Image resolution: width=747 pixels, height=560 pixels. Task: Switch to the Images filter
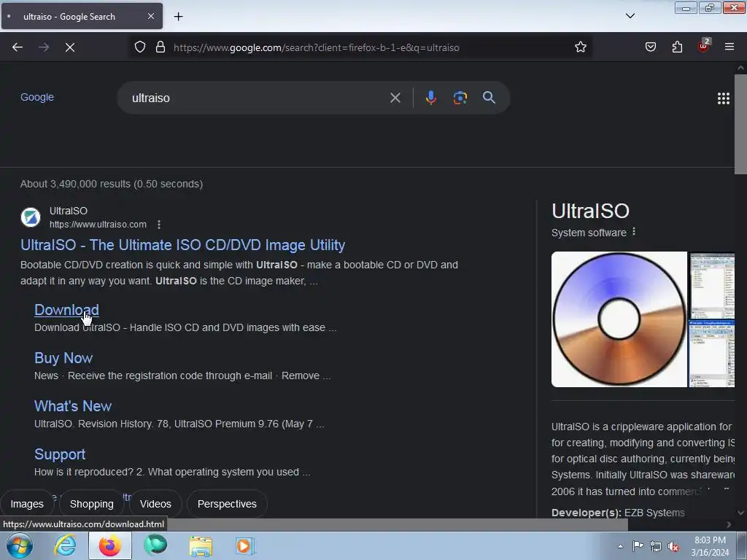[27, 504]
